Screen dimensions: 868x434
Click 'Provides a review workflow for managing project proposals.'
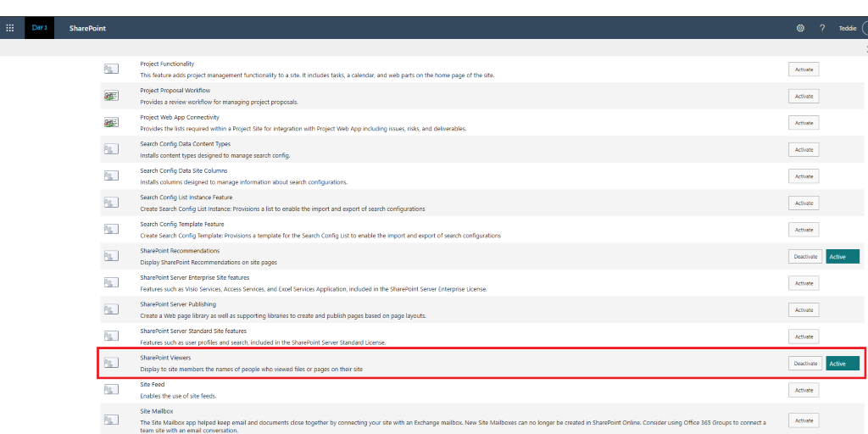click(220, 102)
